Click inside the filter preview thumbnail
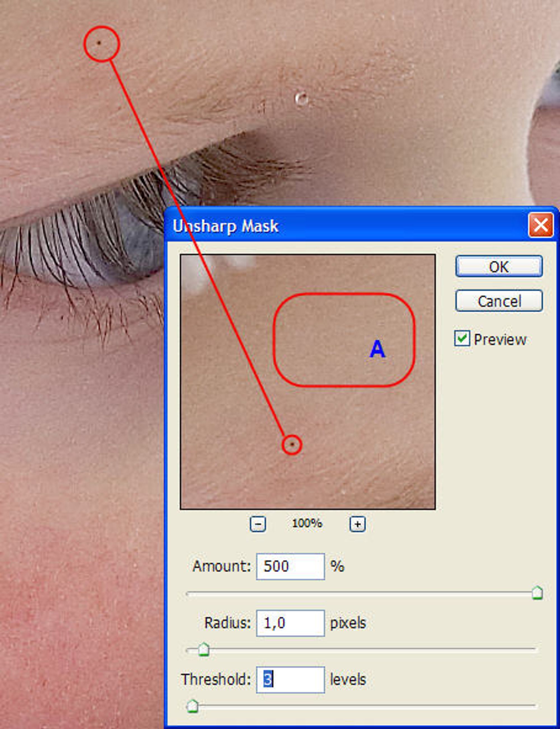Screen dimensions: 560x729 pos(308,382)
